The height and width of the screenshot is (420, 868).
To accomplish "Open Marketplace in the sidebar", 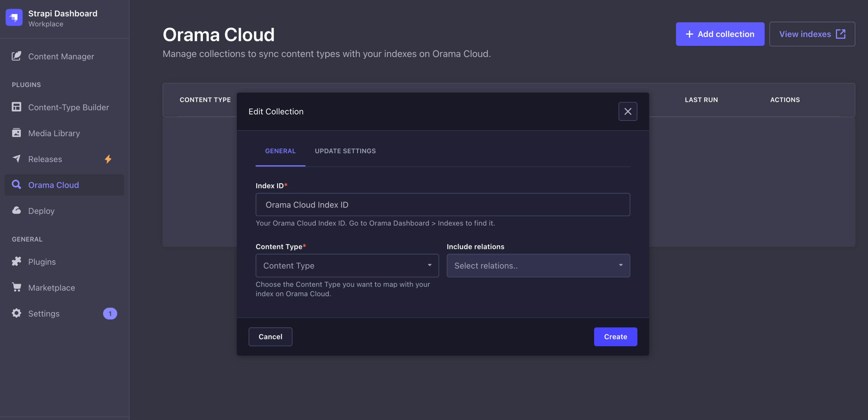I will (x=64, y=287).
